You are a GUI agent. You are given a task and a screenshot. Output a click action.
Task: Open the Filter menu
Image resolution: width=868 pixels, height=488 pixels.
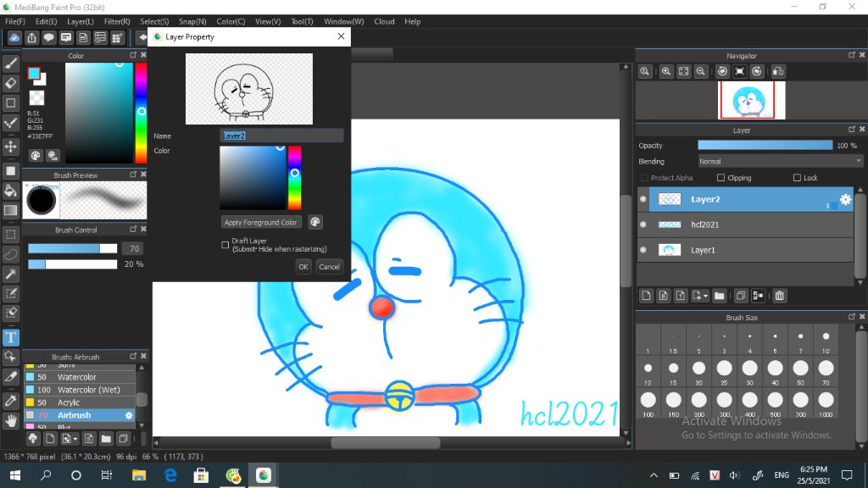(117, 21)
